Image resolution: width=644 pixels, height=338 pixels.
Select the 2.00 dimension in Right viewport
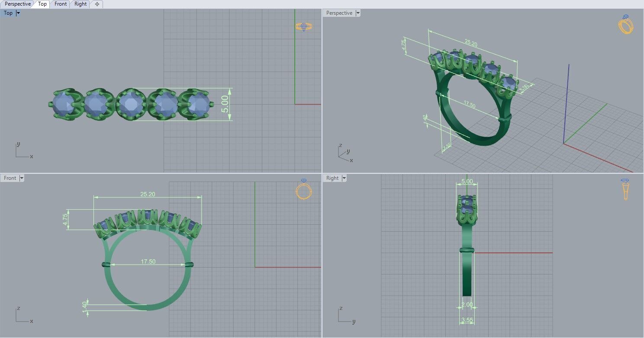[467, 305]
